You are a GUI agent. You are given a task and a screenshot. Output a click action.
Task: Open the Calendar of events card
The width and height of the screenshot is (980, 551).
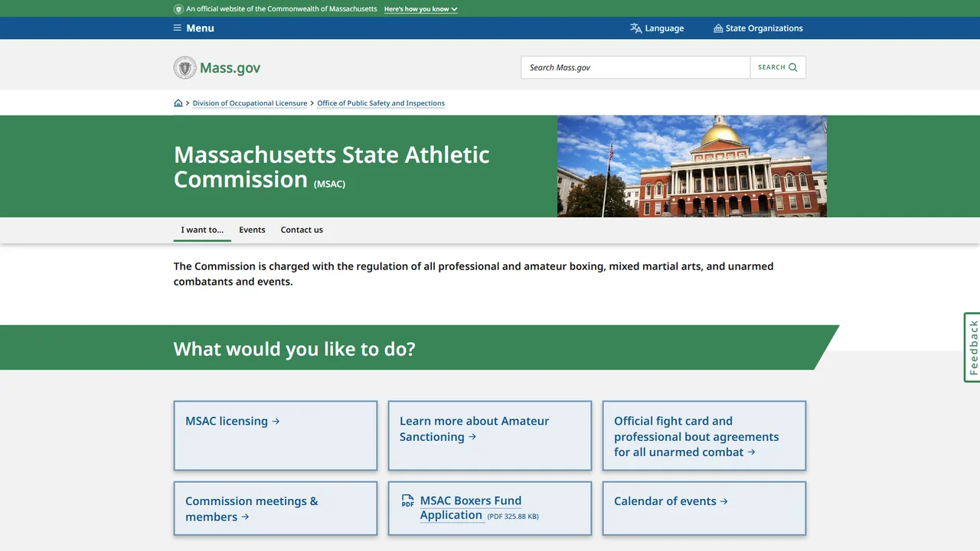coord(704,508)
